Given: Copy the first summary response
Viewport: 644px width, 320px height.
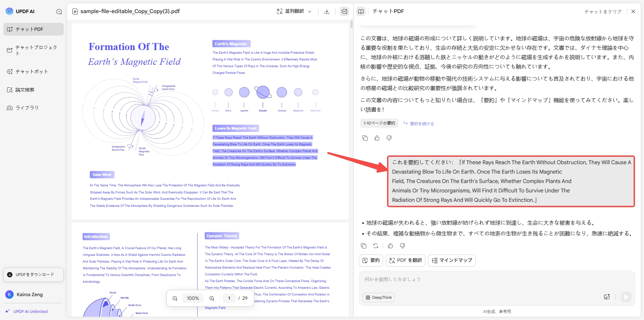Looking at the screenshot, I should tap(365, 138).
